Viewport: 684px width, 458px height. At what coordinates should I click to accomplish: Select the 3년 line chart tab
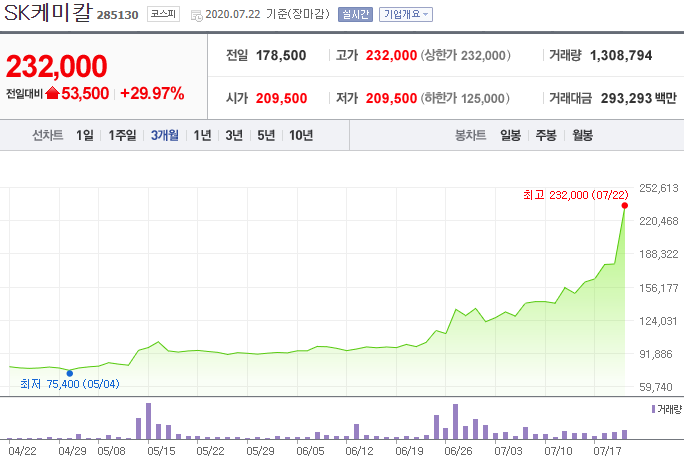point(234,135)
